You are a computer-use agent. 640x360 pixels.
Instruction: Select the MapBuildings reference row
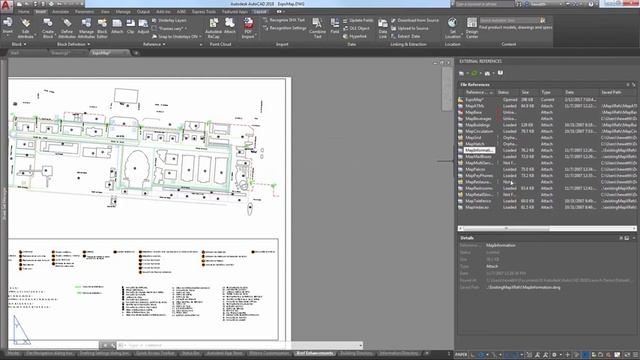(x=547, y=125)
